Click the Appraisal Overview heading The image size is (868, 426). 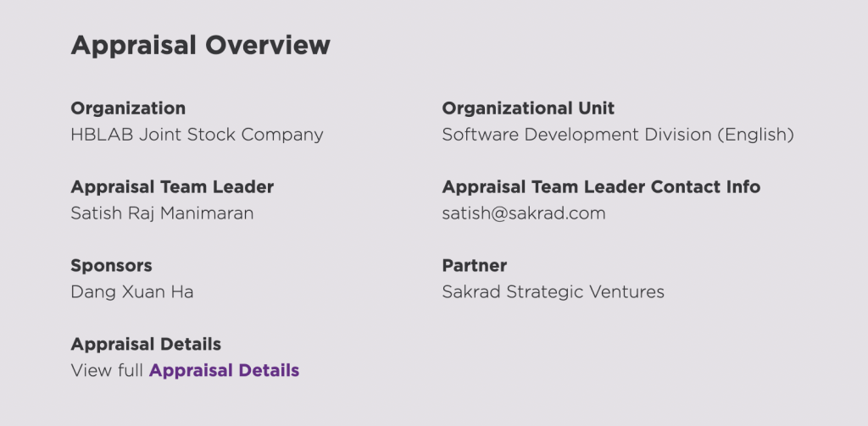coord(200,45)
